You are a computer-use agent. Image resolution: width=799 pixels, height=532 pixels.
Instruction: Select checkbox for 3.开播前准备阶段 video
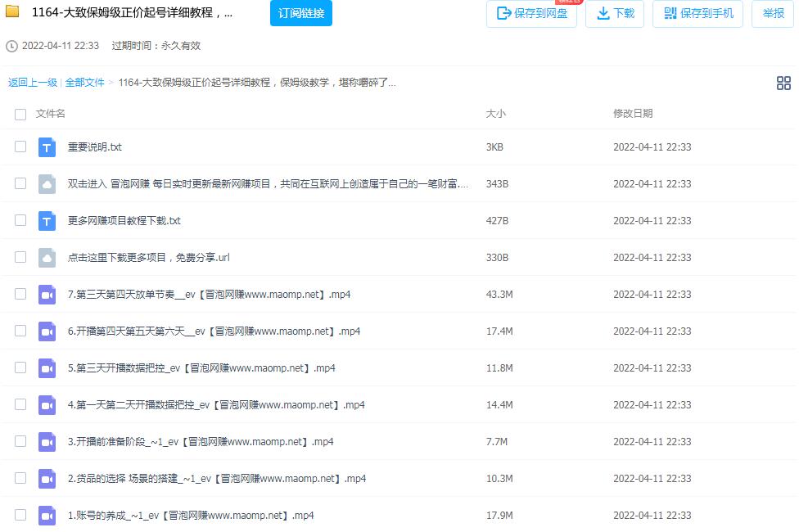point(20,441)
